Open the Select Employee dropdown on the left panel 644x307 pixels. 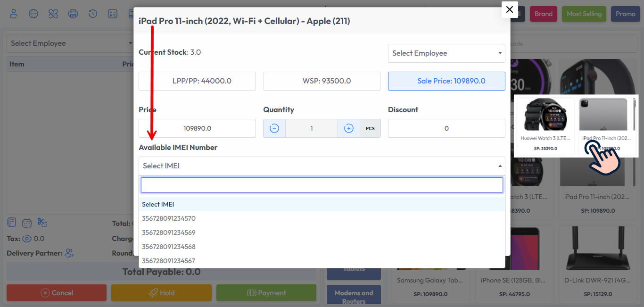point(70,43)
